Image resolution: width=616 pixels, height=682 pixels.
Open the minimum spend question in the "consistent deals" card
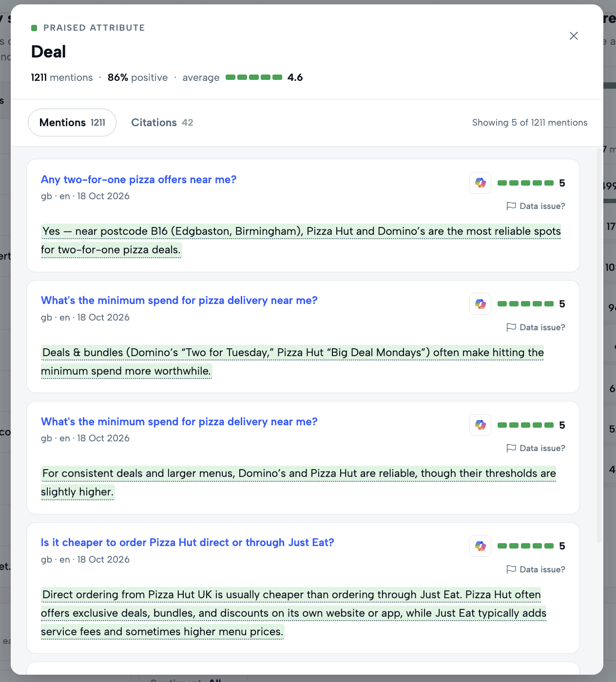(x=179, y=421)
